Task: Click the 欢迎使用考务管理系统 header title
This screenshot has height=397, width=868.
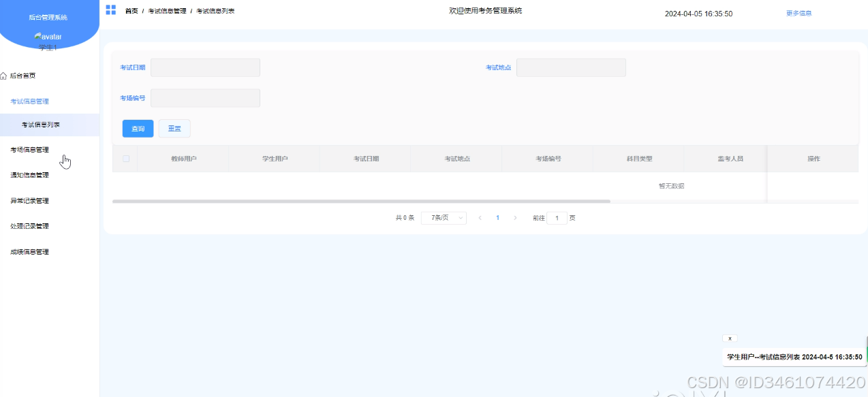Action: [486, 10]
